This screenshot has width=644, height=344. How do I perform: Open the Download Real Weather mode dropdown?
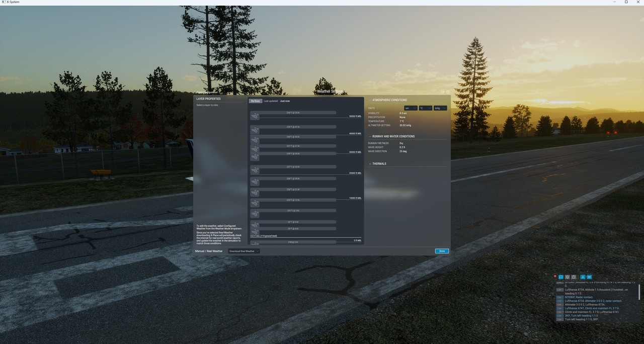click(244, 251)
